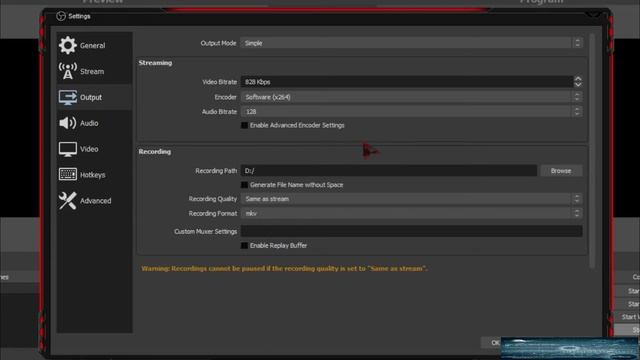The height and width of the screenshot is (360, 640).
Task: Click the Advanced tools icon
Action: point(67,200)
